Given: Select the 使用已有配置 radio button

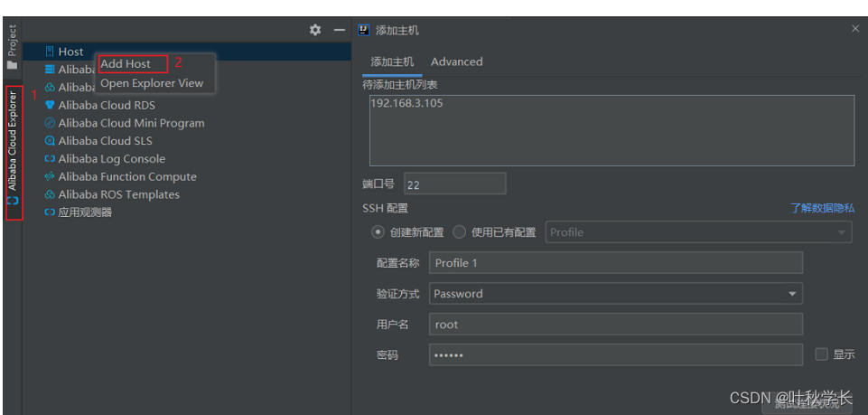Looking at the screenshot, I should (460, 232).
